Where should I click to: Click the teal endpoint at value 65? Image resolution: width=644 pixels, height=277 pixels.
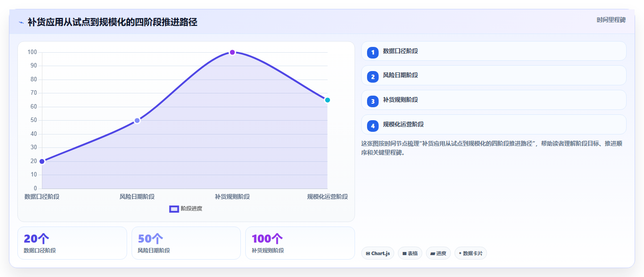tap(327, 100)
